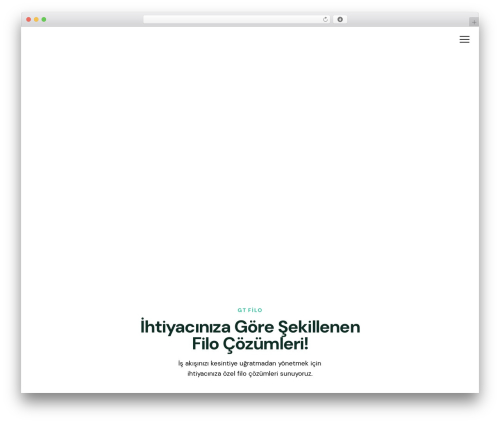500x423 pixels.
Task: Click the browser address bar field
Action: pyautogui.click(x=236, y=19)
